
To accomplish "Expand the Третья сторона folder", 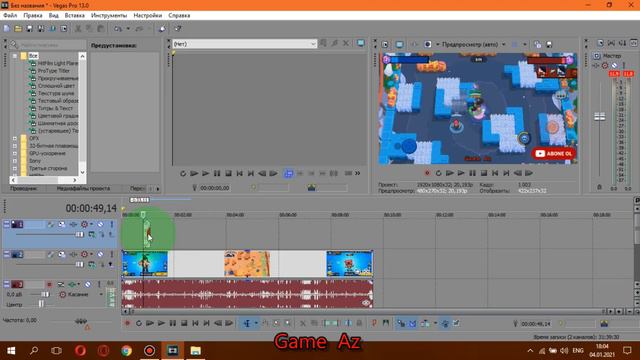I will [x=15, y=168].
